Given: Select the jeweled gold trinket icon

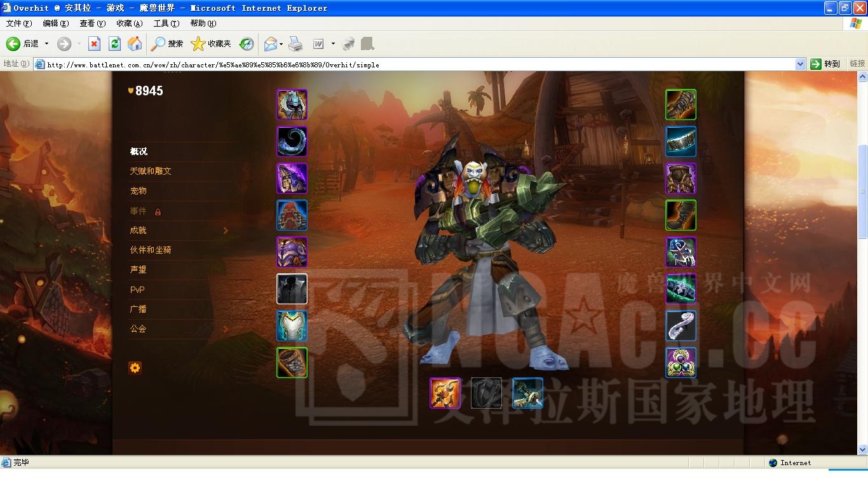Looking at the screenshot, I should pyautogui.click(x=681, y=362).
